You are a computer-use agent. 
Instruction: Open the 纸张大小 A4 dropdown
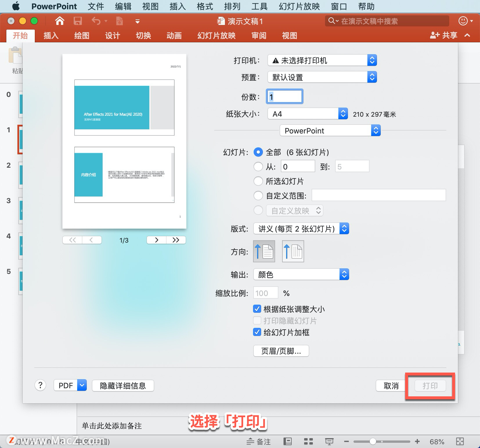point(308,114)
